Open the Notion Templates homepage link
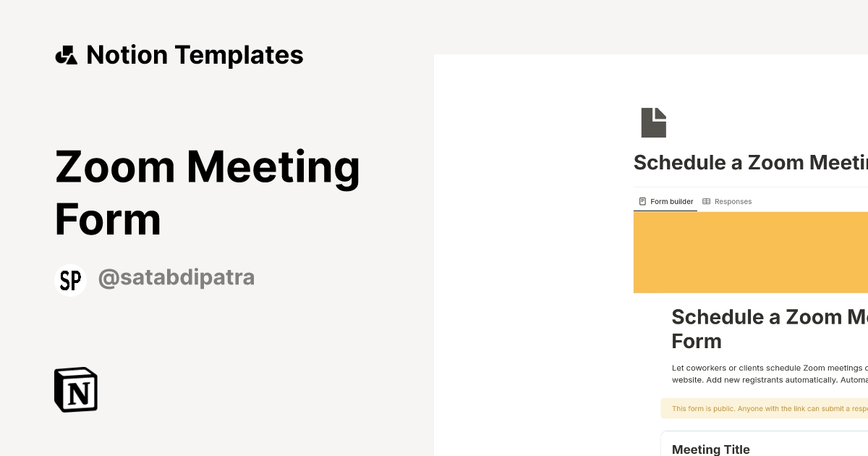 179,54
